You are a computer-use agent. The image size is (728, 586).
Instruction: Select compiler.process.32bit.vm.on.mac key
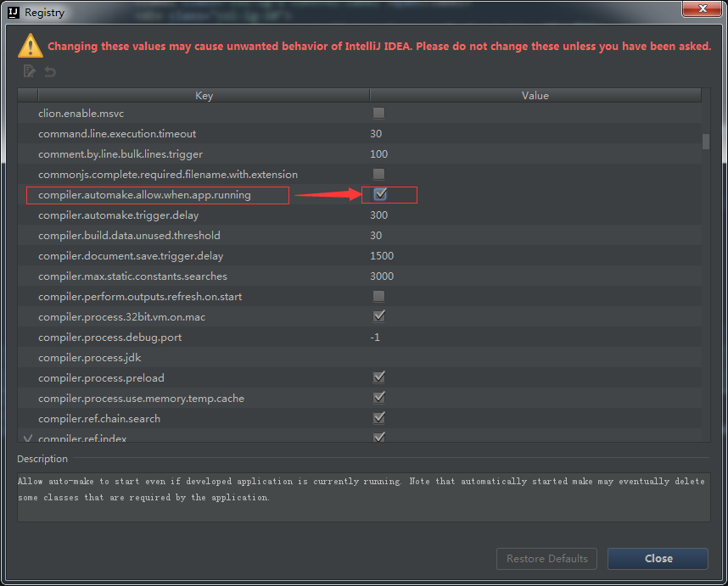pos(121,317)
